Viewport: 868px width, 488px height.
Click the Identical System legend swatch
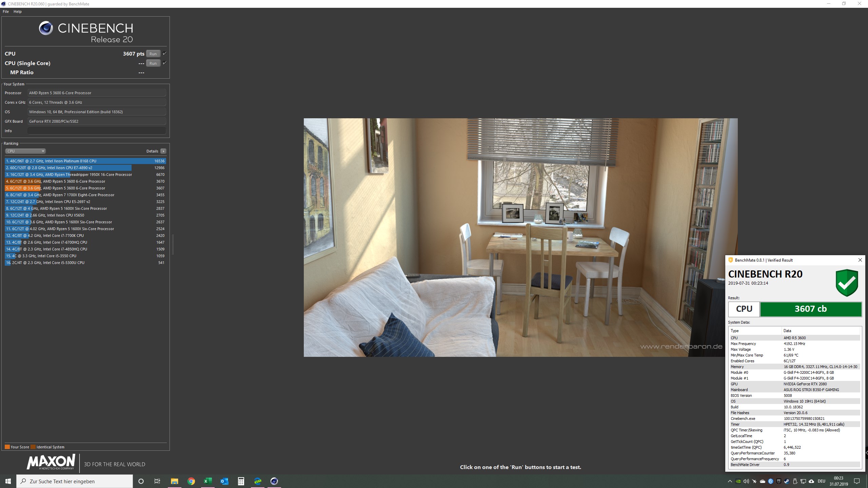click(33, 447)
